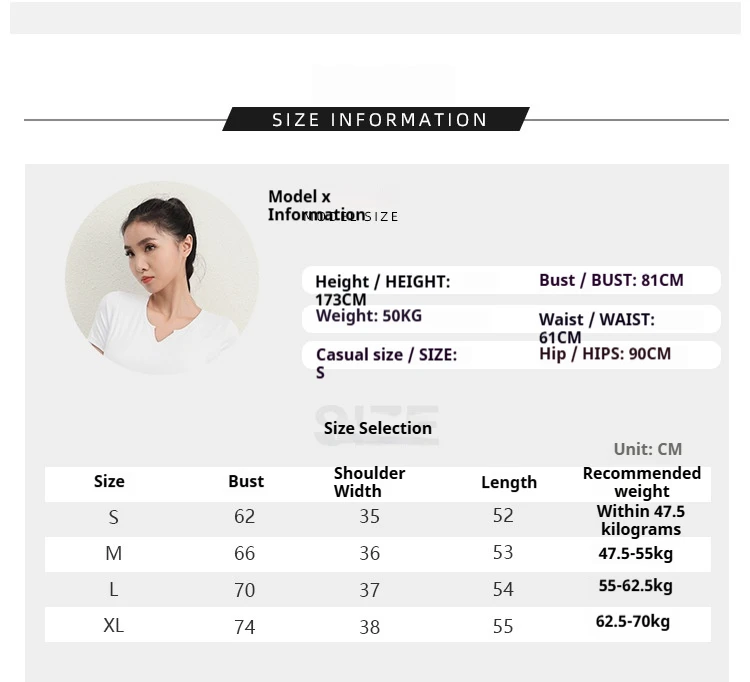Click the Shoulder Width column header

[x=369, y=482]
